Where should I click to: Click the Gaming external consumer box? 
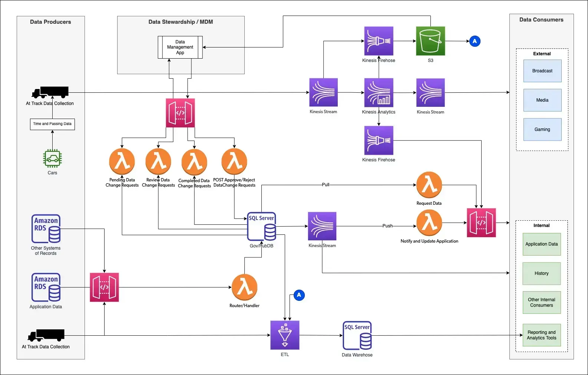click(542, 129)
